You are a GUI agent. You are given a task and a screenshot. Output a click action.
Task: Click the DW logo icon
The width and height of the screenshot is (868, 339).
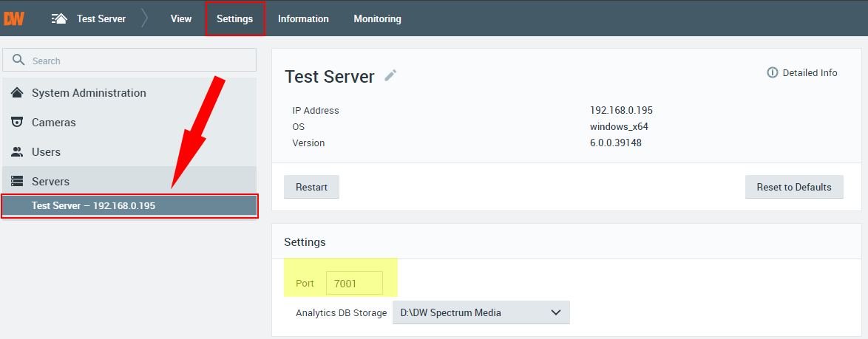(13, 18)
